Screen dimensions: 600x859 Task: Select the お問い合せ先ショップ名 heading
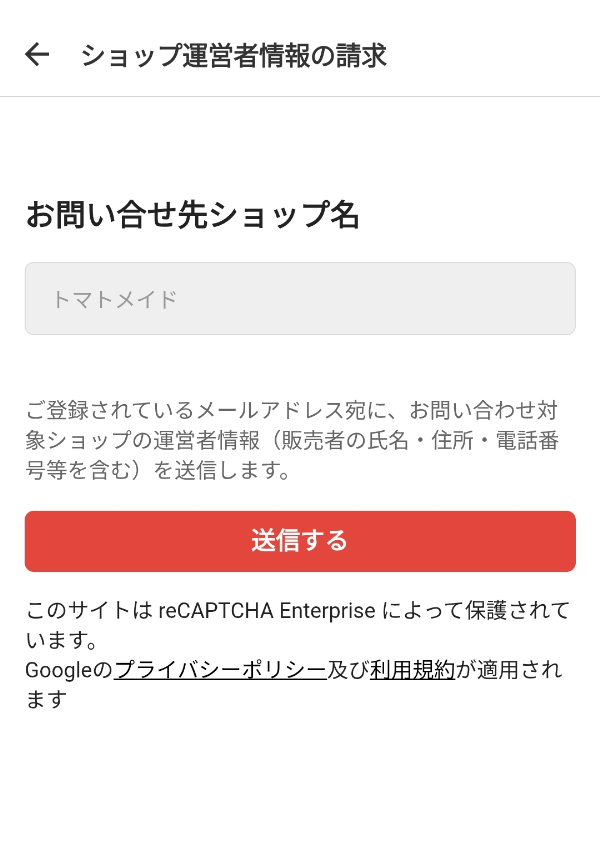pos(192,215)
